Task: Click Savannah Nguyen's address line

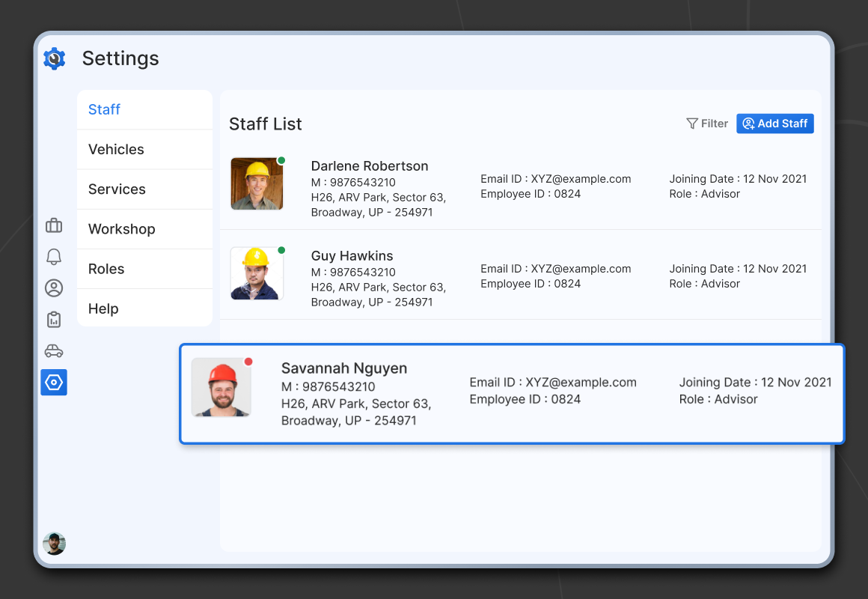Action: pos(356,413)
